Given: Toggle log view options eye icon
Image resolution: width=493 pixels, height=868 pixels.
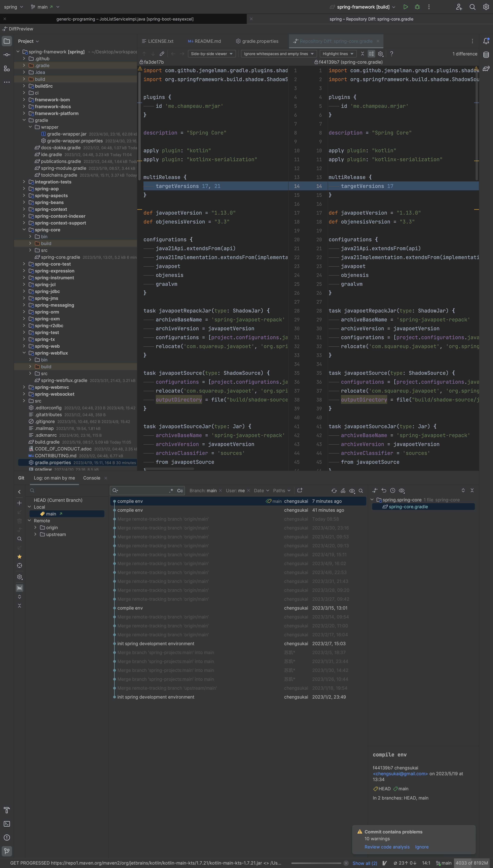Looking at the screenshot, I should click(352, 491).
